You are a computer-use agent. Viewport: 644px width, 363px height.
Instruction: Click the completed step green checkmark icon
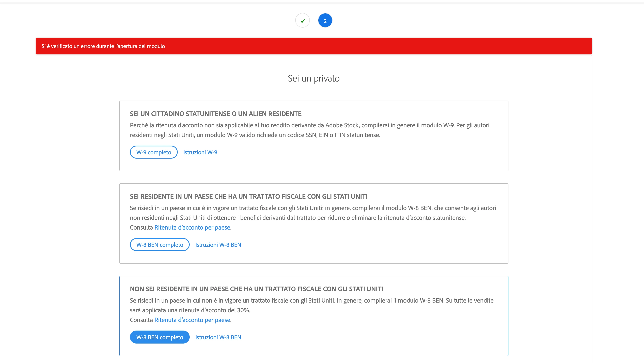click(303, 21)
